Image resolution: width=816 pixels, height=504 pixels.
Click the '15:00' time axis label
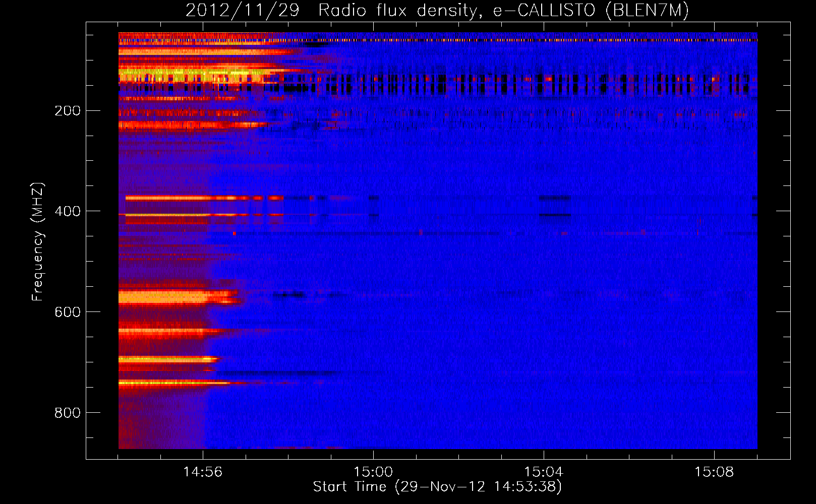373,472
